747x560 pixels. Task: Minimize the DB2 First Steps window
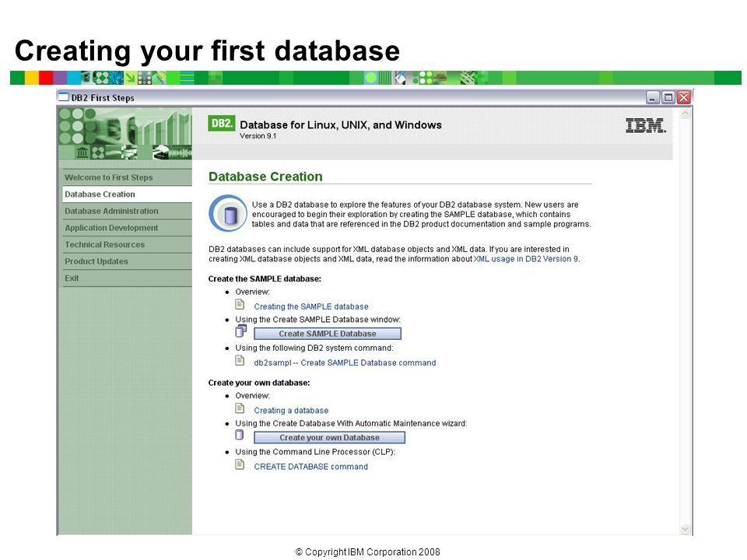point(653,97)
